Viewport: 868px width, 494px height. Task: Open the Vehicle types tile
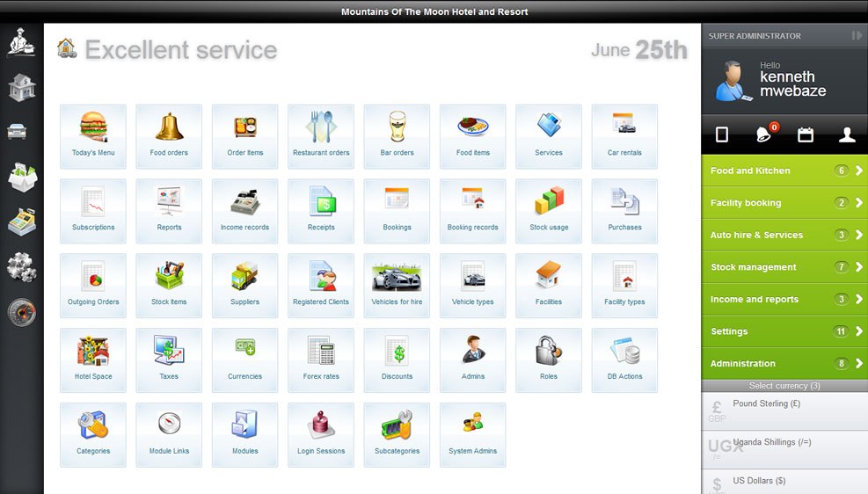point(473,286)
